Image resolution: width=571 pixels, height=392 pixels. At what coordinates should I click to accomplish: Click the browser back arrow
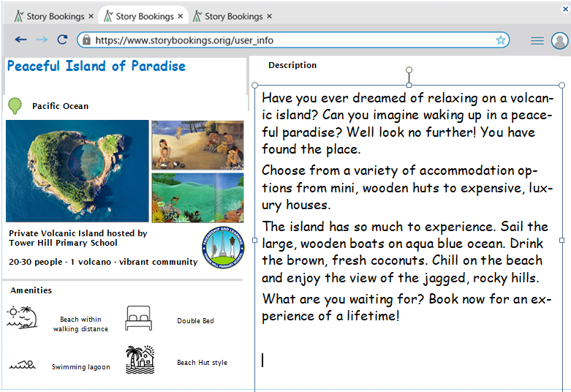click(x=20, y=39)
